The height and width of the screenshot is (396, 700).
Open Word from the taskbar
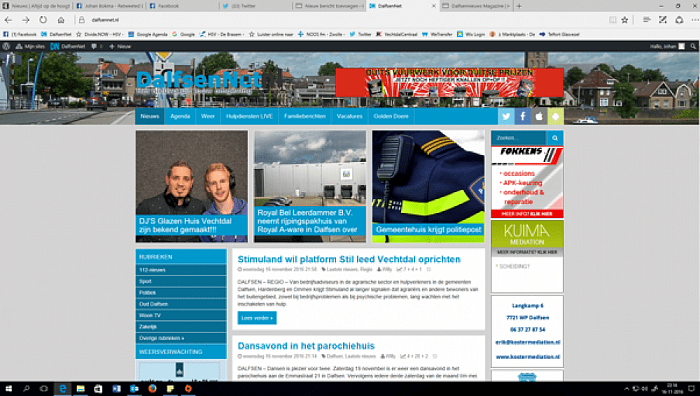point(117,388)
